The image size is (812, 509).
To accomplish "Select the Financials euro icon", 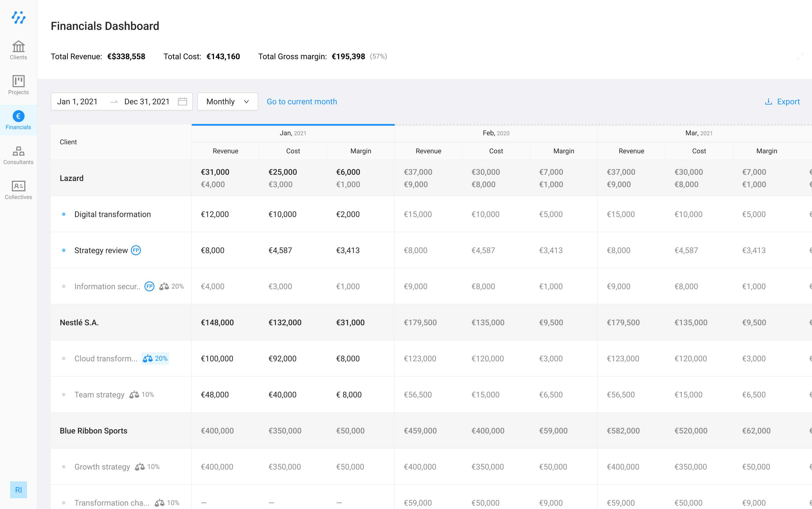I will tap(18, 116).
